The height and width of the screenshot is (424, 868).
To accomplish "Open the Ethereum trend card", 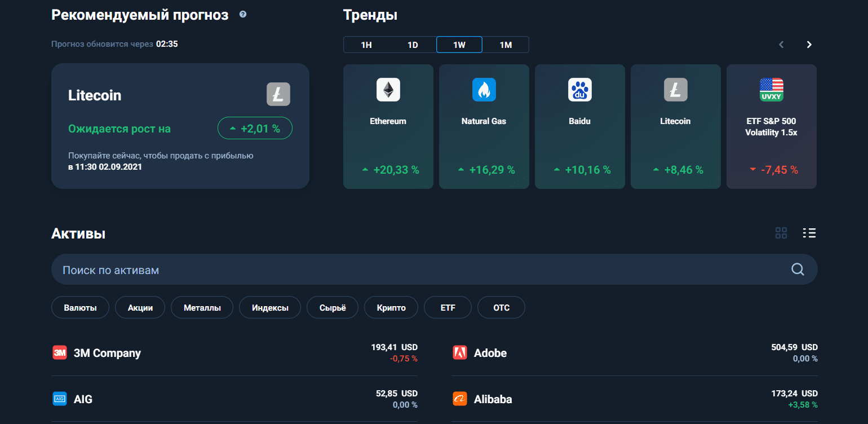I will [x=388, y=126].
